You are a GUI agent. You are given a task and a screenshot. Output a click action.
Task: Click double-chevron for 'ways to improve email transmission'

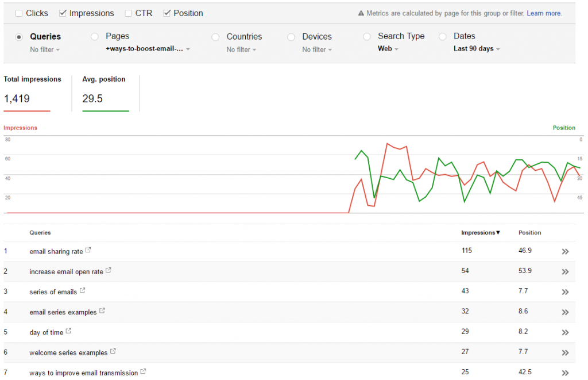click(565, 373)
